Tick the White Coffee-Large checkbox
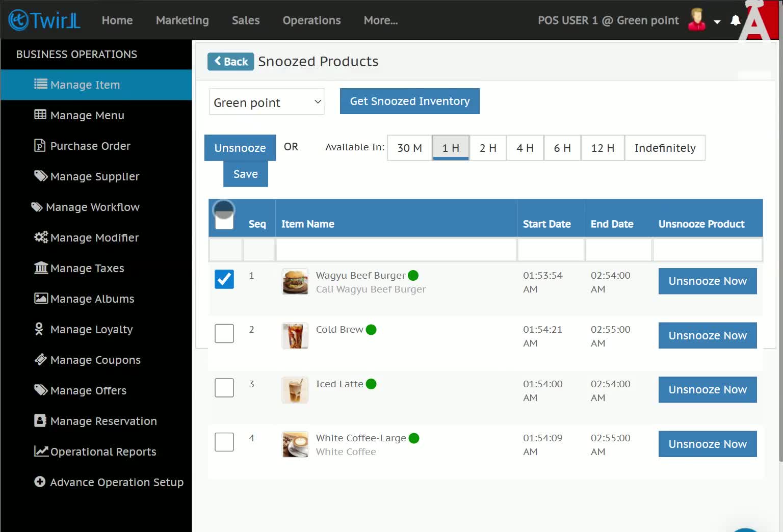 tap(224, 442)
